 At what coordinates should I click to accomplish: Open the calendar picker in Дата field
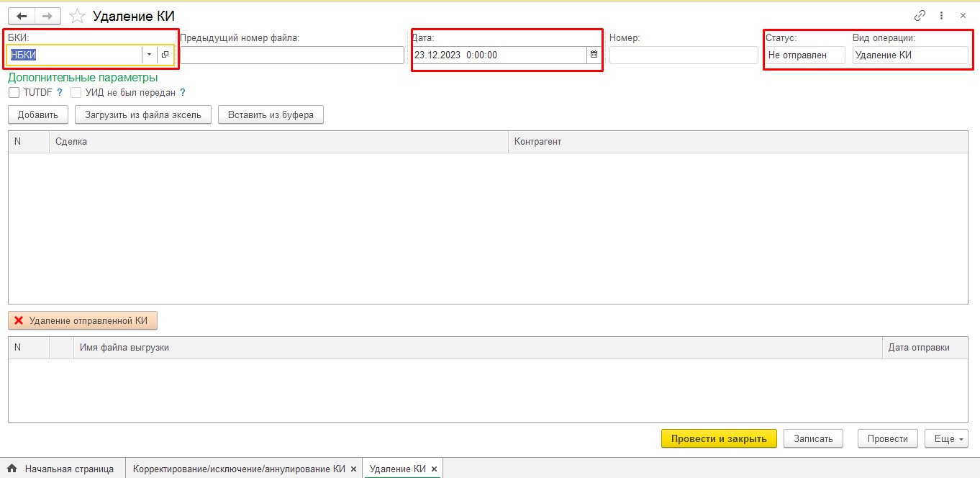click(594, 55)
